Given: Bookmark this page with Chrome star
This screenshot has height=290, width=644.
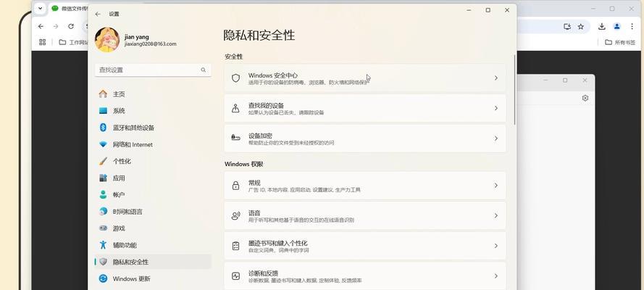Looking at the screenshot, I should (x=581, y=27).
